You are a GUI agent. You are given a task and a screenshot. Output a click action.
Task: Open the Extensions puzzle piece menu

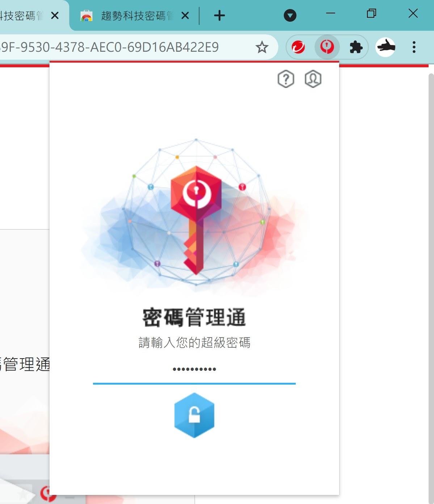coord(356,47)
